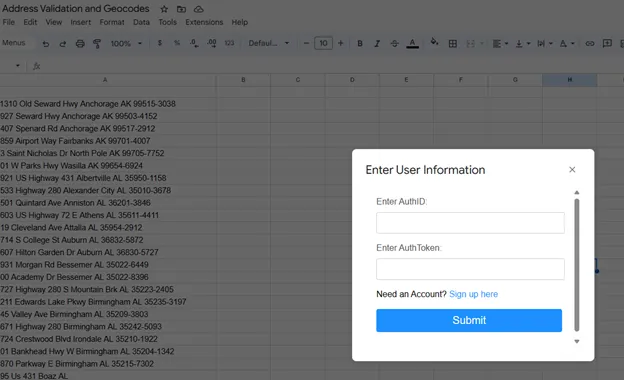Viewport: 624px width, 380px height.
Task: Format as percent icon
Action: pos(177,43)
